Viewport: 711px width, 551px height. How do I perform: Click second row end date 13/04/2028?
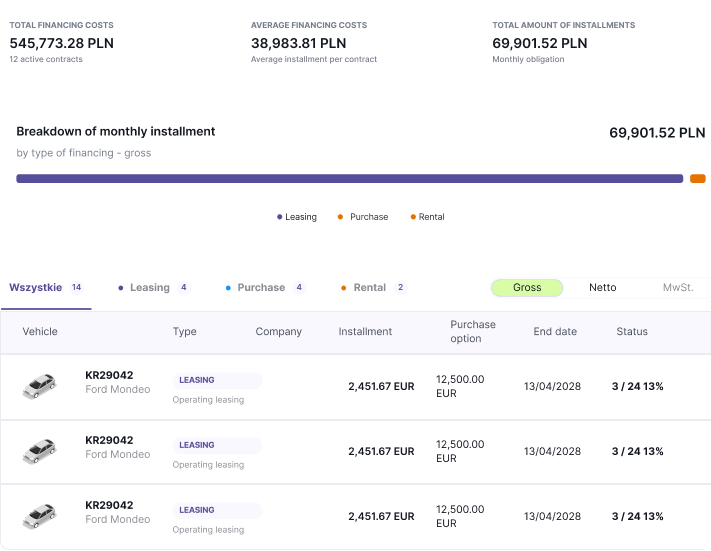pyautogui.click(x=552, y=451)
